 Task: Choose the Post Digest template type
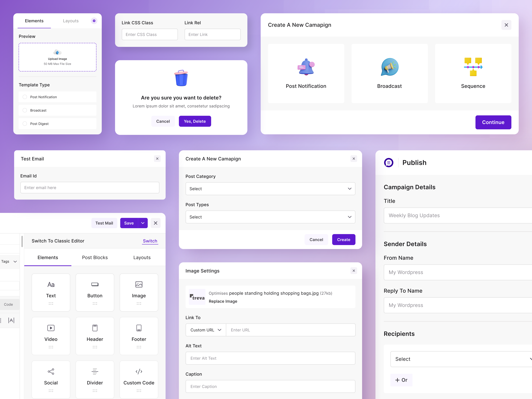(x=25, y=123)
